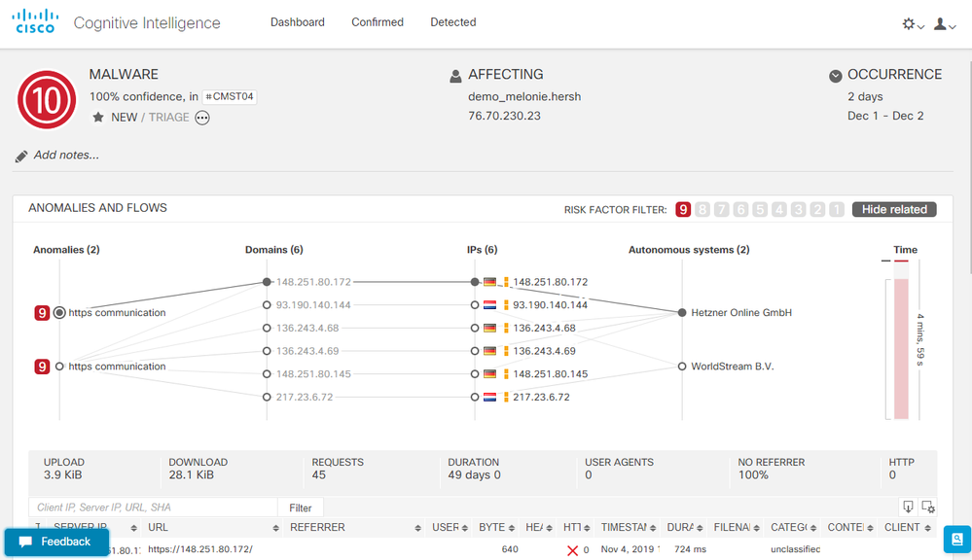Click the pencil icon to add notes
Image resolution: width=972 pixels, height=560 pixels.
pos(21,157)
